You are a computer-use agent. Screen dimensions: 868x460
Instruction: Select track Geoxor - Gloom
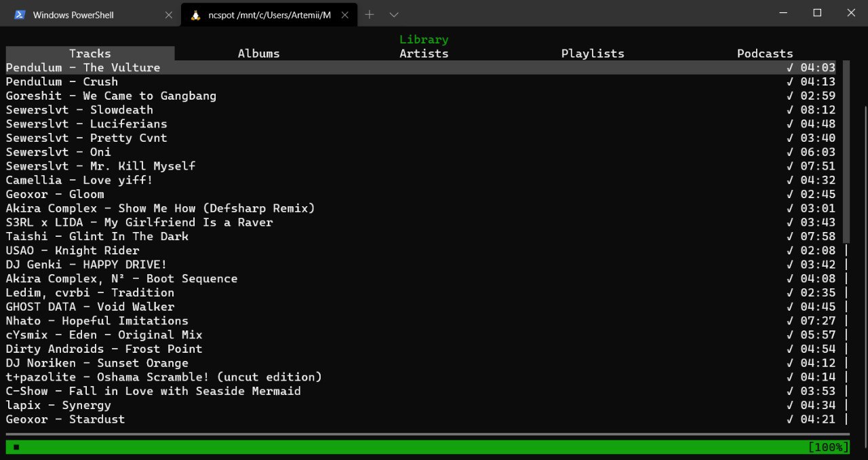point(420,194)
